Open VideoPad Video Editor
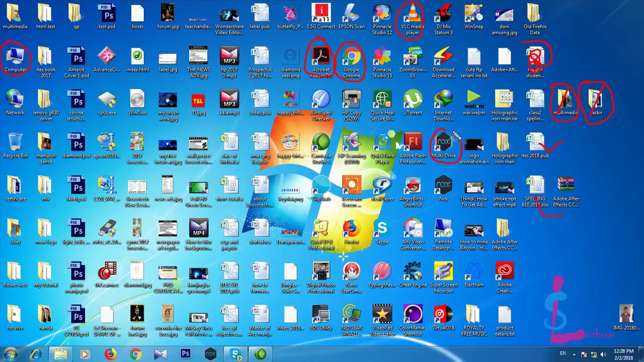This screenshot has height=362, width=644. click(x=382, y=321)
